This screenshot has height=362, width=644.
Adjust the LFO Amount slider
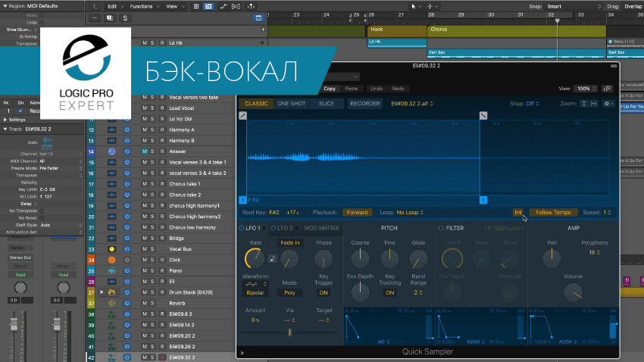289,332
